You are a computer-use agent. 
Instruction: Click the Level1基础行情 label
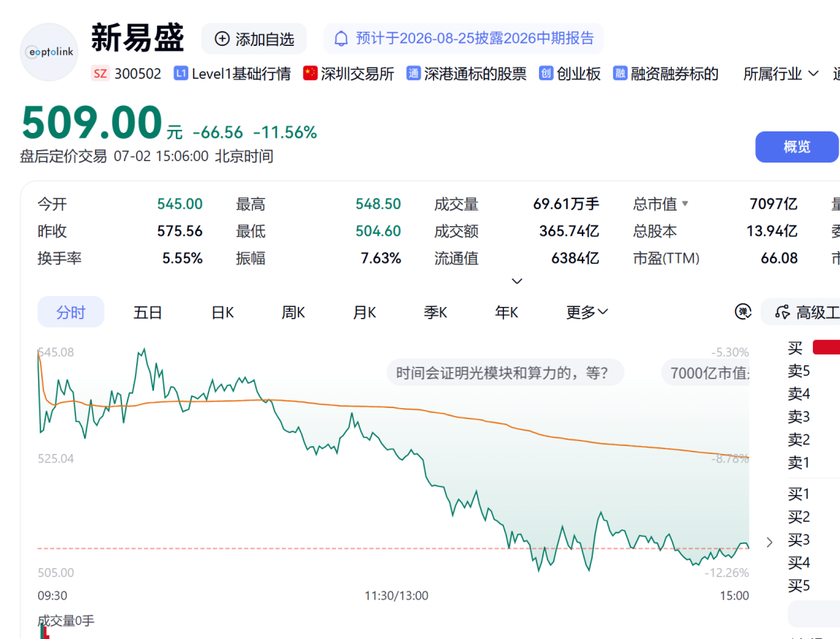[x=241, y=74]
